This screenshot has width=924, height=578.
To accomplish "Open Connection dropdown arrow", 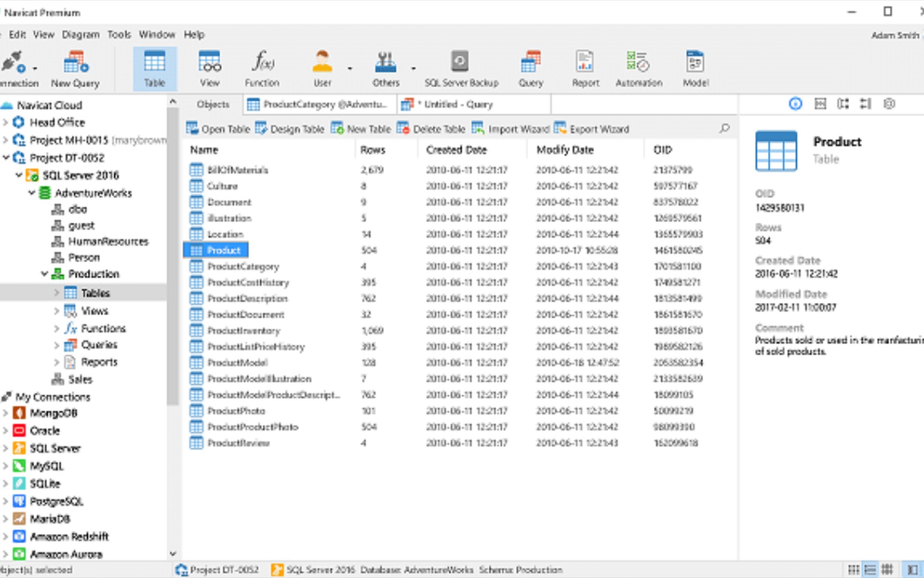I will (35, 69).
